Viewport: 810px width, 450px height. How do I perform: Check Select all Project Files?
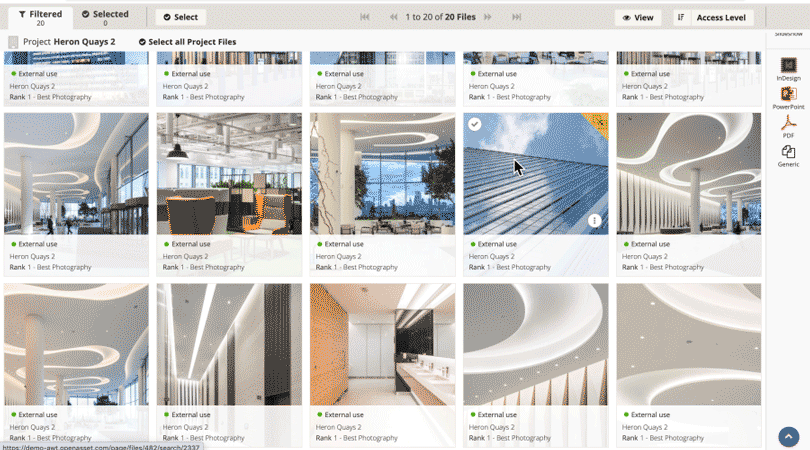[187, 42]
